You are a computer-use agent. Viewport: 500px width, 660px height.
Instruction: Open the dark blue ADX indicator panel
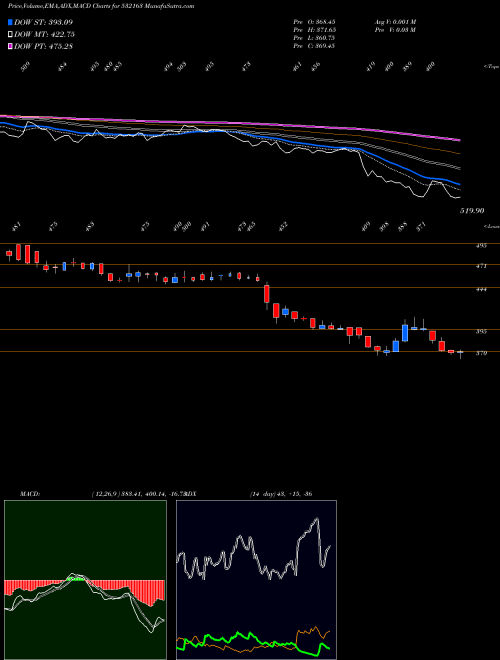pos(256,580)
